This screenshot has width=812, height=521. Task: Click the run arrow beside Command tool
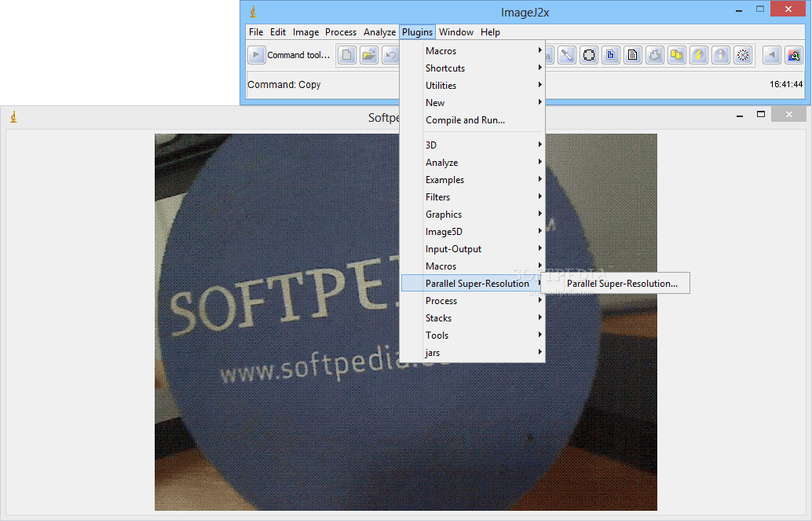(256, 55)
